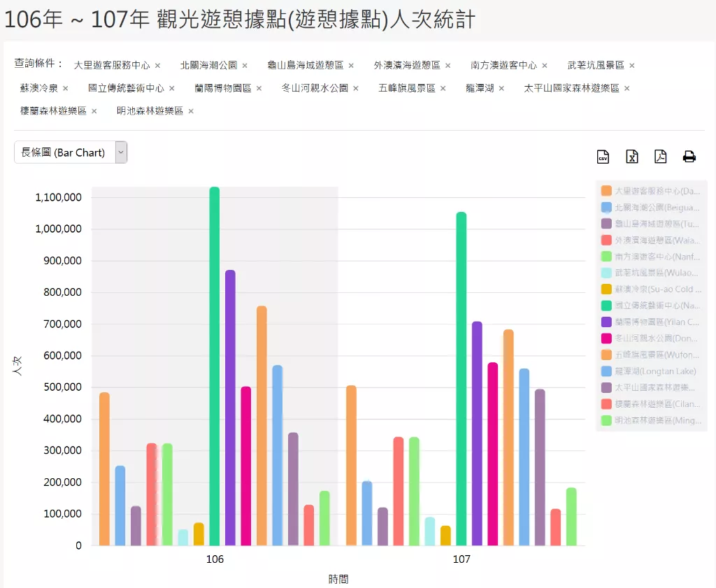Toggle the 南方澳遊客中心 series in the legend
The image size is (716, 588).
coord(651,257)
